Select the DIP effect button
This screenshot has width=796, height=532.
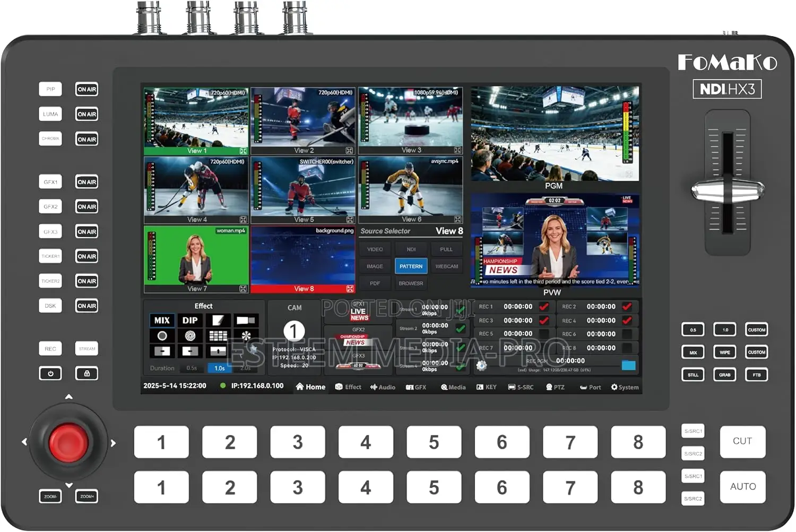pyautogui.click(x=190, y=320)
